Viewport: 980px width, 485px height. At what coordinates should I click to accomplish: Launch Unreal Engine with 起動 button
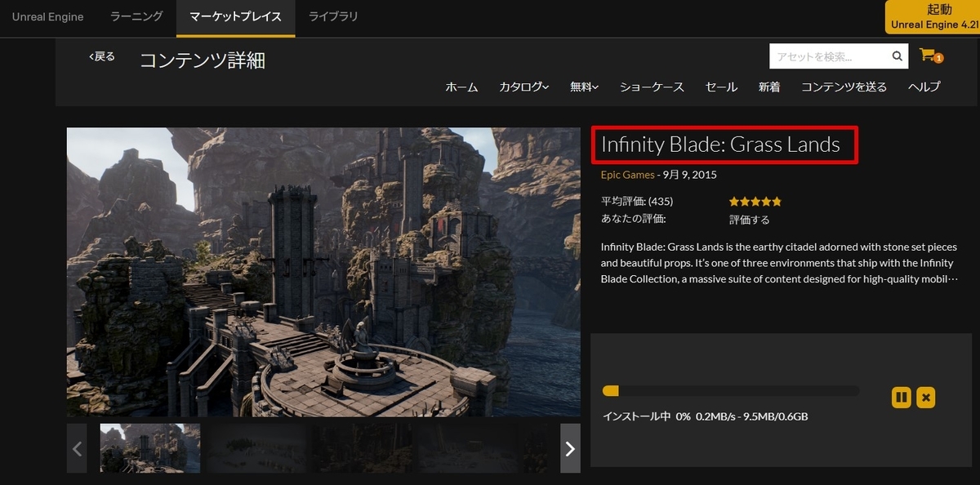[x=933, y=17]
